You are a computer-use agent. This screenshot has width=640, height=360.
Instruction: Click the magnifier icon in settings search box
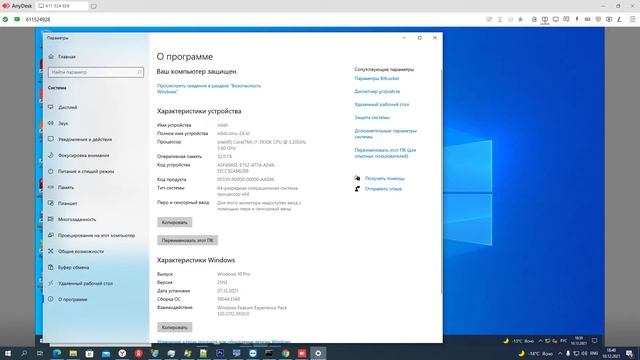point(139,72)
